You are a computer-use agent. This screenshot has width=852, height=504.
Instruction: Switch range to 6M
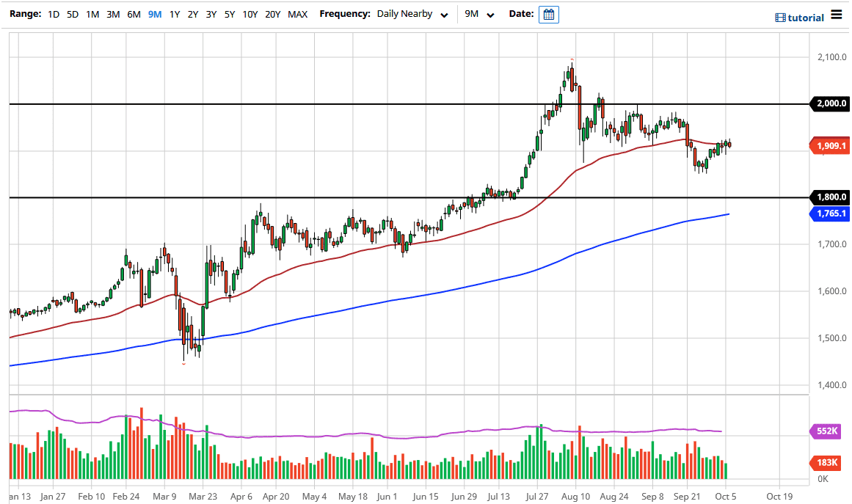[x=134, y=14]
